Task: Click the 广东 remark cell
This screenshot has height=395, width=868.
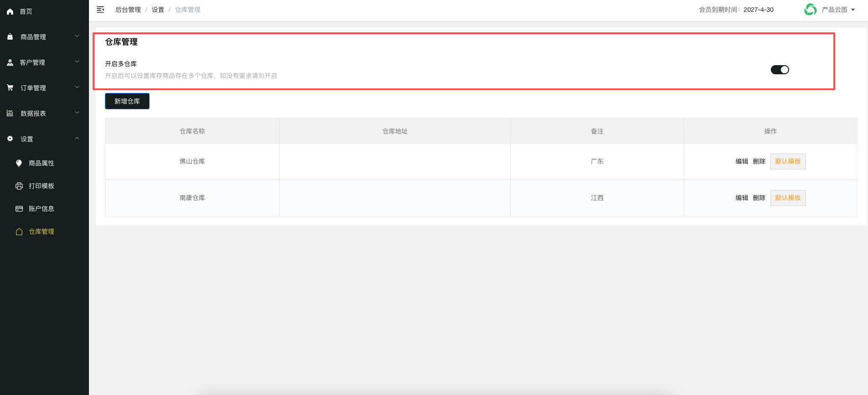Action: tap(597, 161)
